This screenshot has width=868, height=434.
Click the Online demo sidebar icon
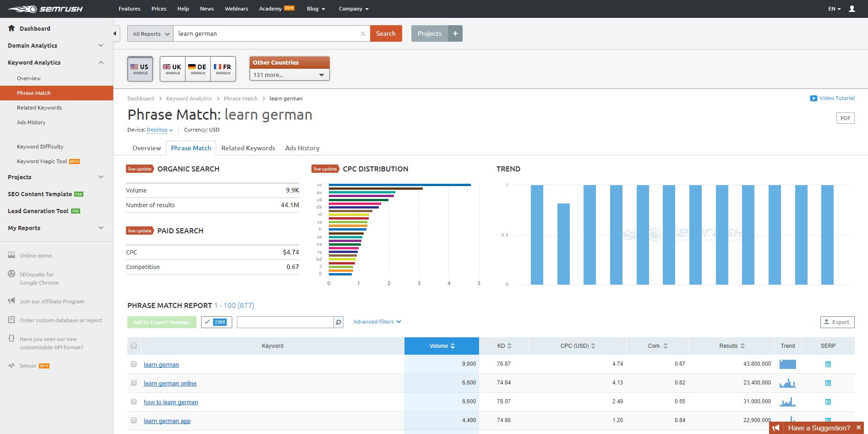[x=11, y=255]
